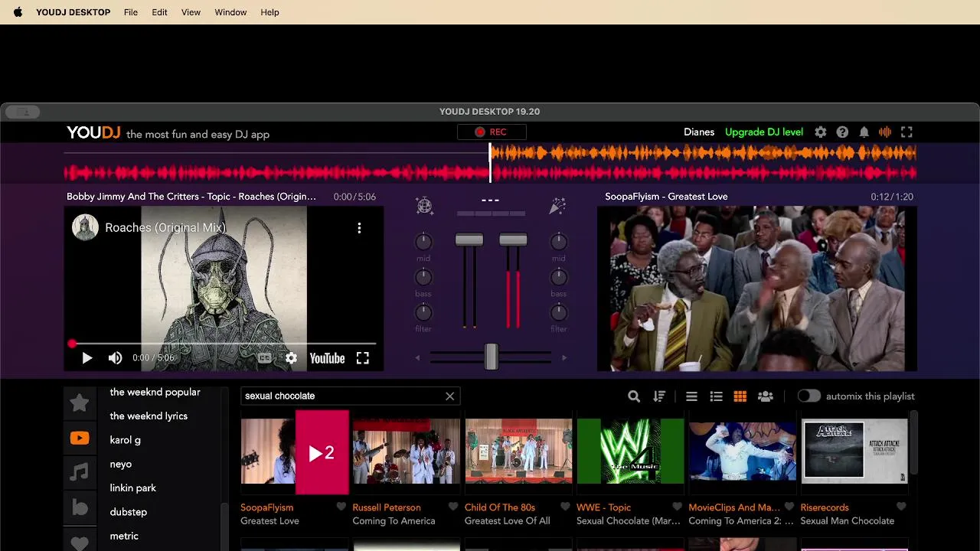Favorite Russell Peterson track heart

453,507
